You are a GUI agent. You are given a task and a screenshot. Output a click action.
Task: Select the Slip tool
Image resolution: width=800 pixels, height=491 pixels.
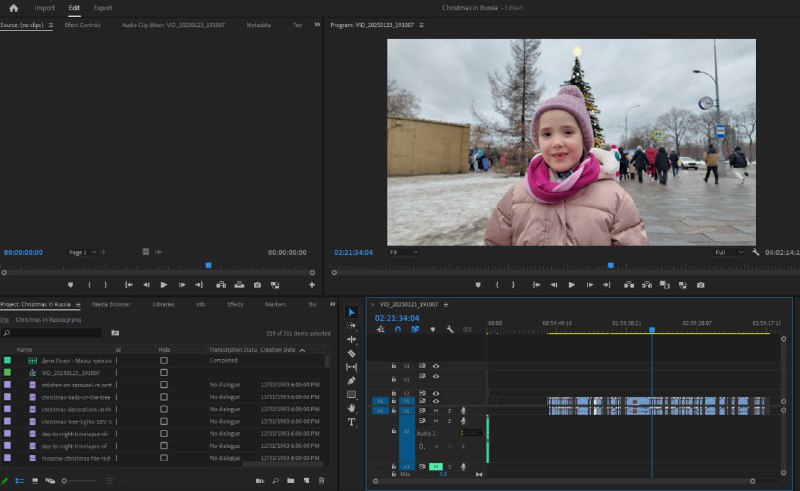352,366
